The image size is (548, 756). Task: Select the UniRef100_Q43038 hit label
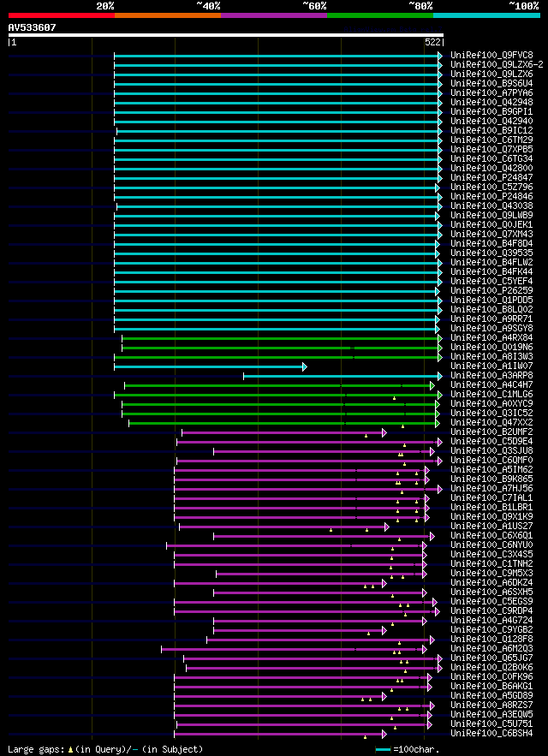click(x=492, y=206)
